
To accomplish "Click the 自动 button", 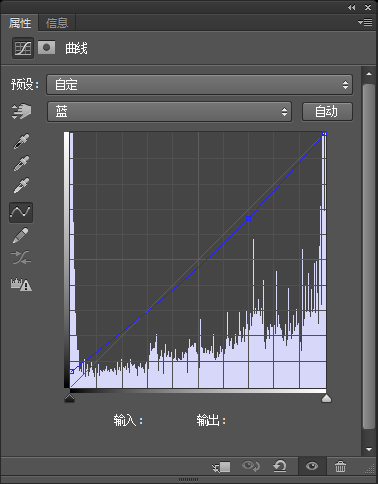I will coord(327,112).
